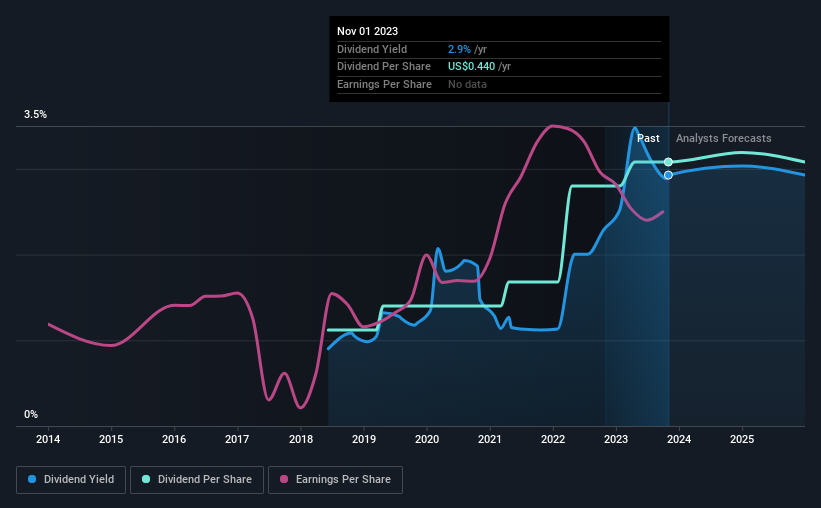The image size is (821, 508).
Task: Click the tooltip date 'Nov 01 2023'
Action: [367, 31]
